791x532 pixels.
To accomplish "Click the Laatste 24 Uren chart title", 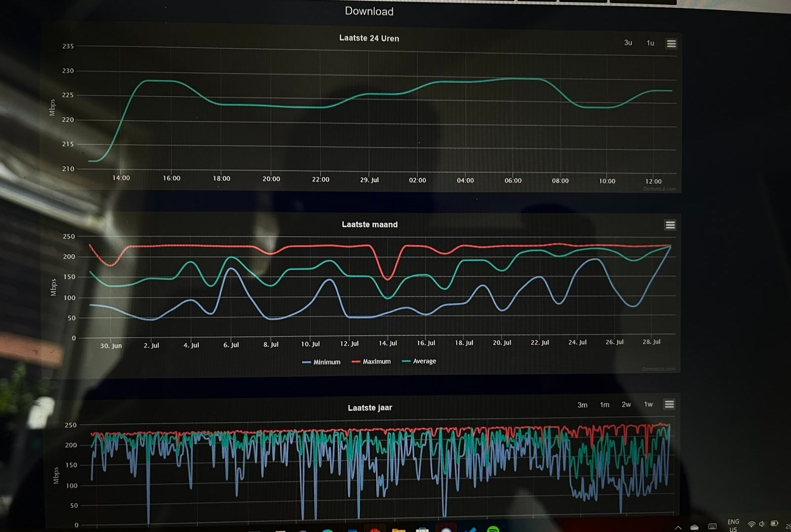I will coord(369,38).
